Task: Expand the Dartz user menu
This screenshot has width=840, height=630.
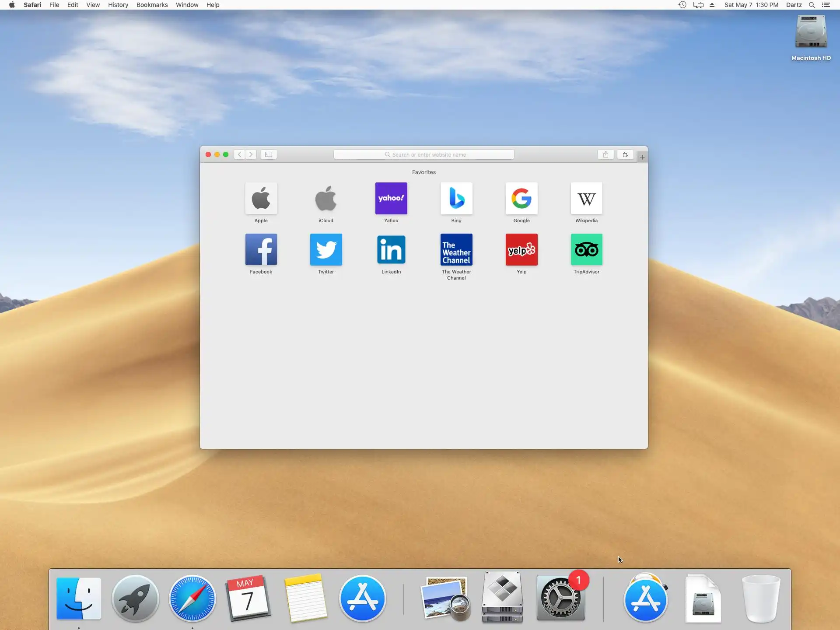Action: pyautogui.click(x=794, y=5)
